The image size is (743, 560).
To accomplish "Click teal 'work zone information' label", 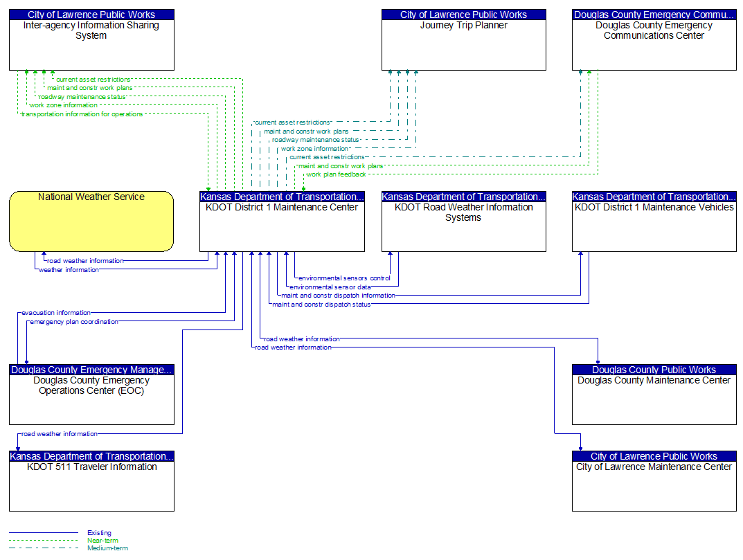I will pyautogui.click(x=314, y=149).
